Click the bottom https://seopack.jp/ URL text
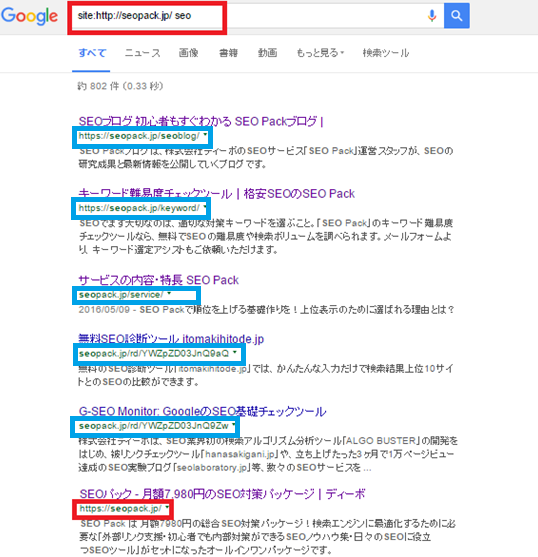Image resolution: width=538 pixels, height=557 pixels. pyautogui.click(x=120, y=509)
